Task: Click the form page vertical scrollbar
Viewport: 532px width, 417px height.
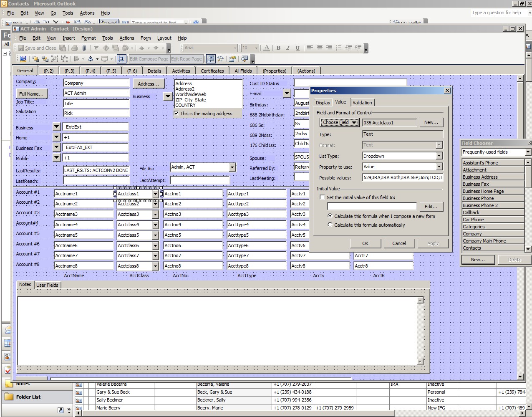Action: [520, 227]
